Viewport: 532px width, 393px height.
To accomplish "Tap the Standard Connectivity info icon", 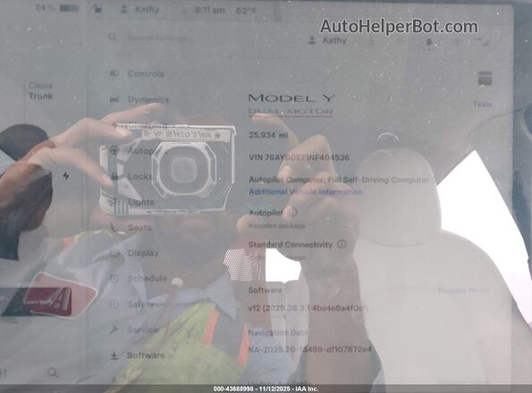I will (x=342, y=244).
